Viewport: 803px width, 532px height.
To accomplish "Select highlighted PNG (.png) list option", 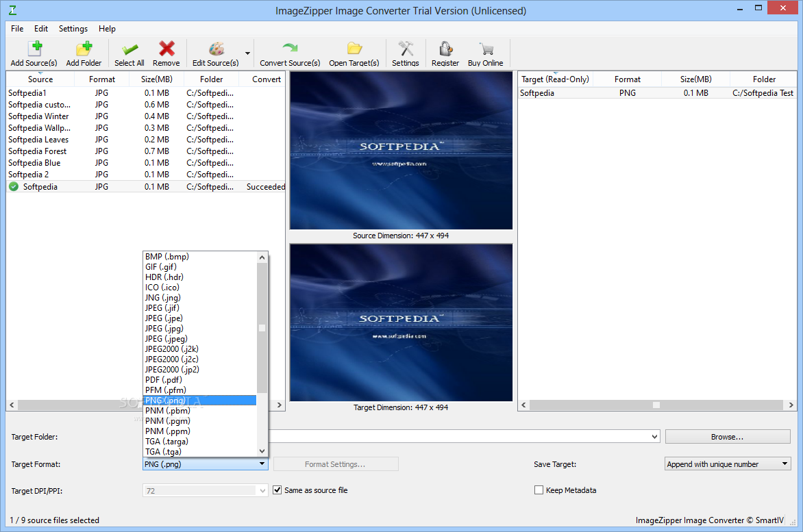I will pos(200,400).
